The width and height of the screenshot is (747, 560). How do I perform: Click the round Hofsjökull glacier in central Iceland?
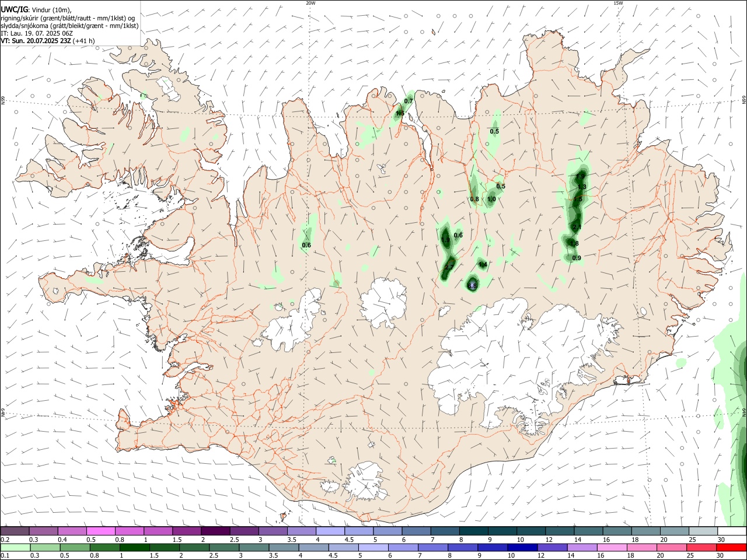click(383, 302)
